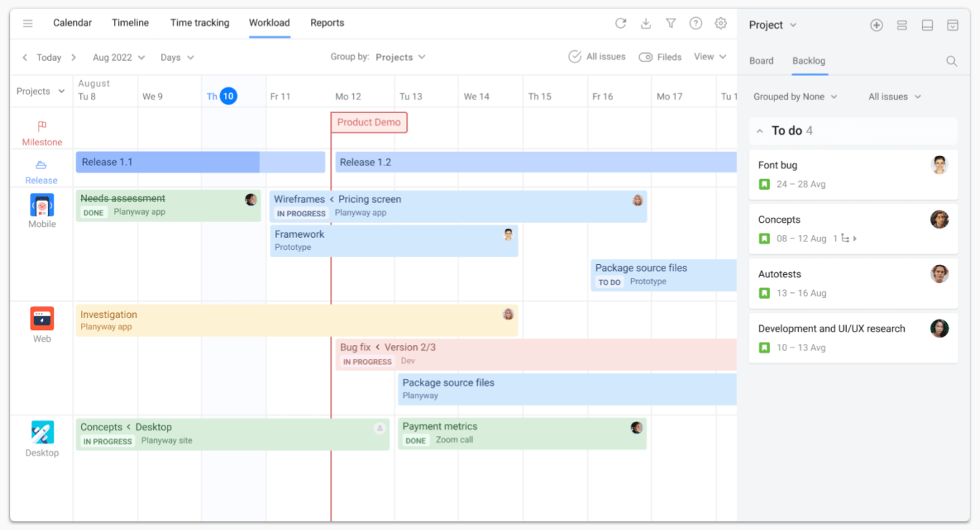The image size is (980, 530).
Task: Toggle the Fileds switch
Action: [645, 57]
